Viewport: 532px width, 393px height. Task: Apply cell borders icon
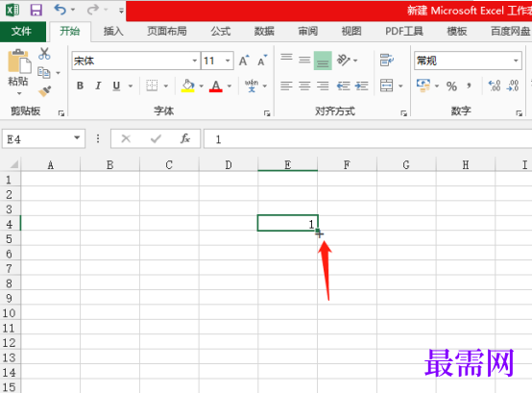pos(152,86)
